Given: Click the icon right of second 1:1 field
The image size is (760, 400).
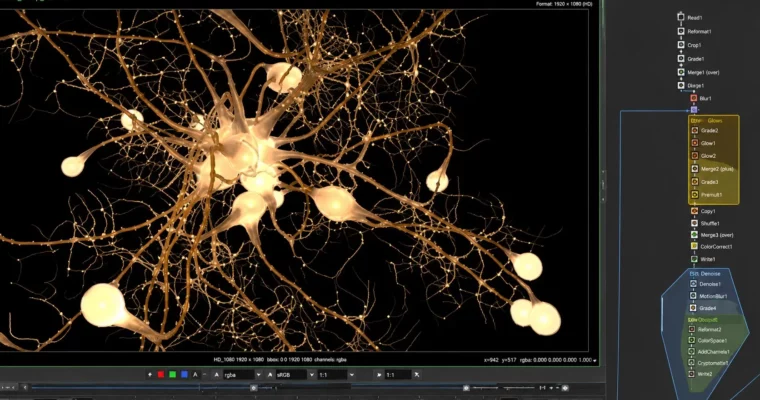Looking at the screenshot, I should (416, 374).
